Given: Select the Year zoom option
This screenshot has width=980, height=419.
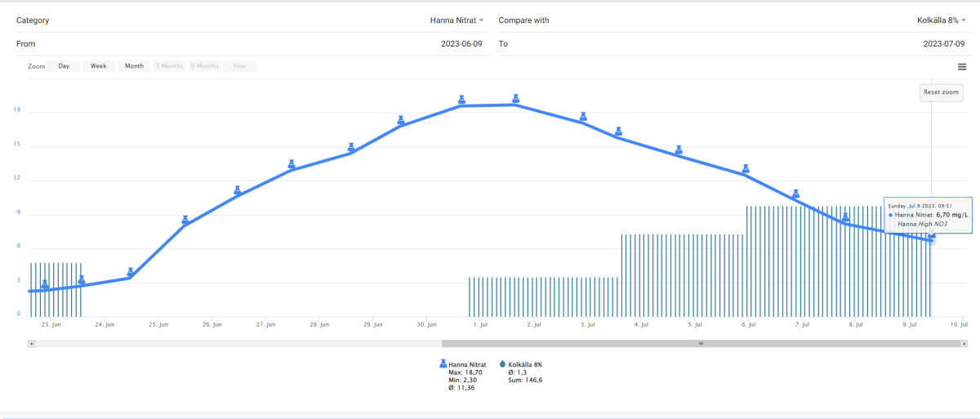Looking at the screenshot, I should (239, 66).
